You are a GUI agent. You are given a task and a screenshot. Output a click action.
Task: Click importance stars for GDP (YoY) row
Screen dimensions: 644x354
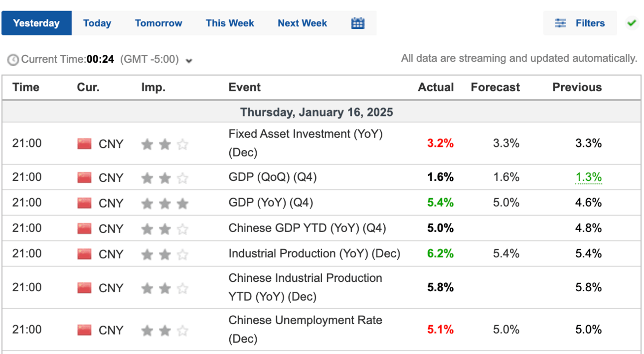point(164,203)
